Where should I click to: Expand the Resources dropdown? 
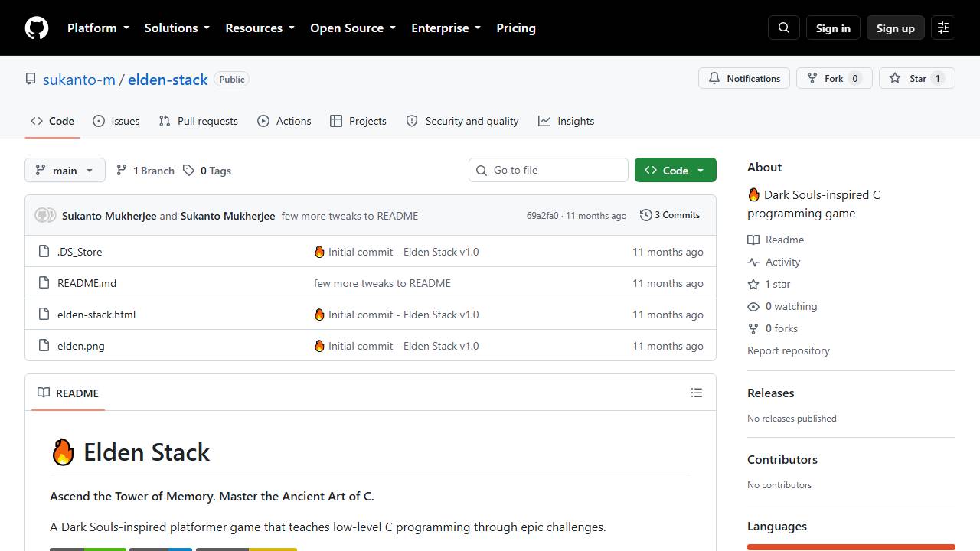click(x=260, y=28)
